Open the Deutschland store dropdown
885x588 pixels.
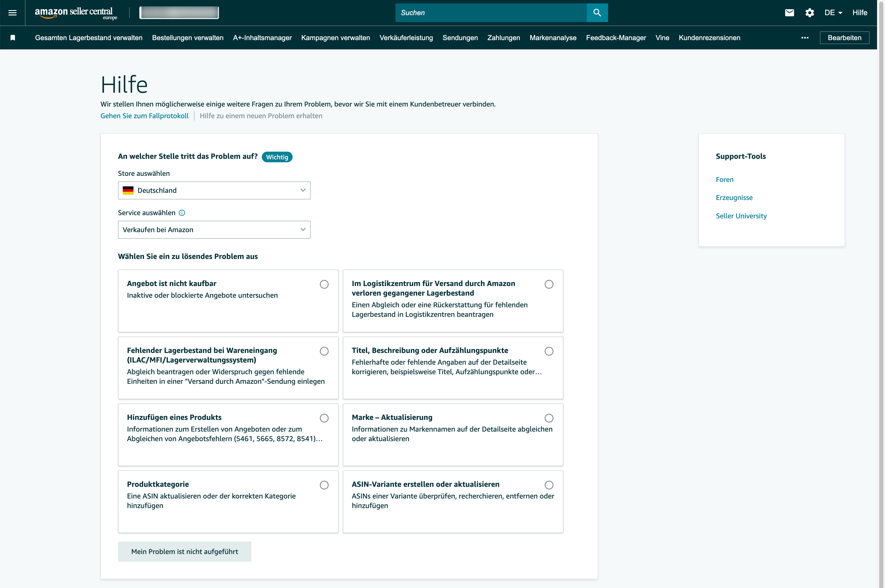(x=214, y=190)
